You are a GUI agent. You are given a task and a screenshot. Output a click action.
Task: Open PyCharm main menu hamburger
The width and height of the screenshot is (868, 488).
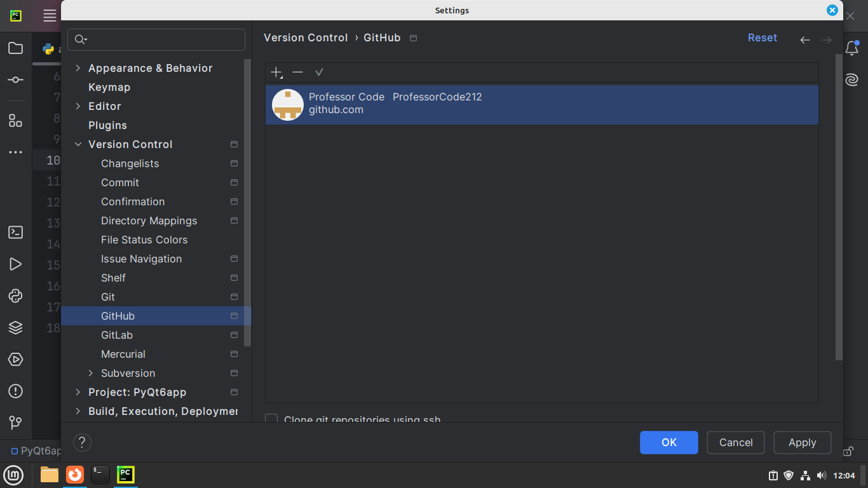[x=50, y=16]
